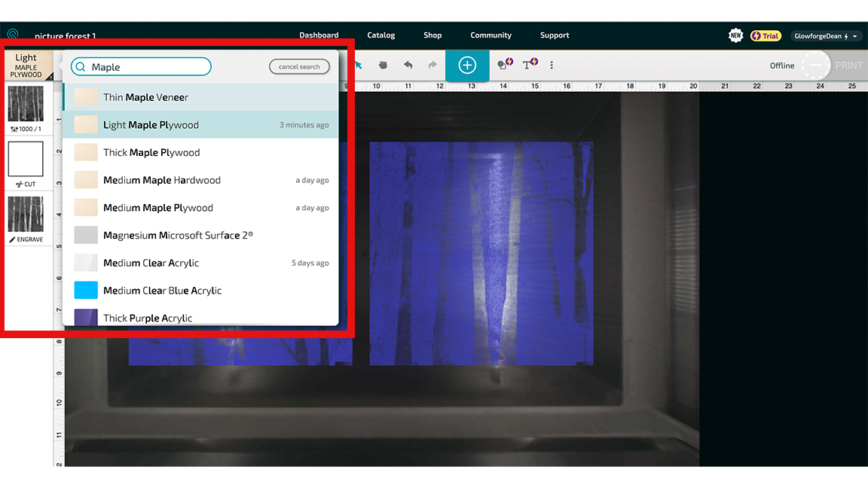Choose Medium Clear Blue Acrylic swatch
This screenshot has height=488, width=868.
tap(86, 290)
